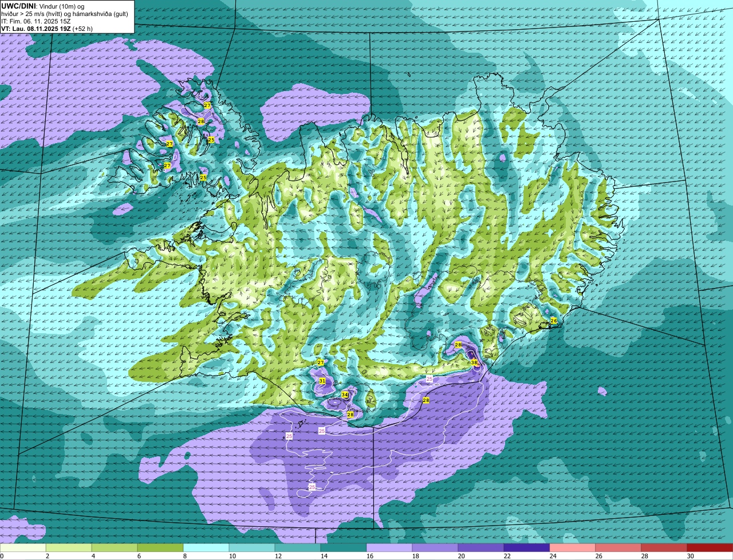The height and width of the screenshot is (560, 733).
Task: Click the dark teal 14–16 m/s legend swatch
Action: pyautogui.click(x=344, y=548)
